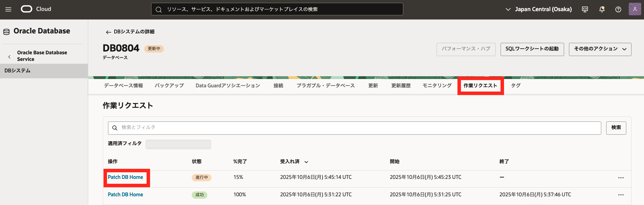Click the SQLワークシートの起動 button
This screenshot has width=644, height=205.
(x=532, y=49)
